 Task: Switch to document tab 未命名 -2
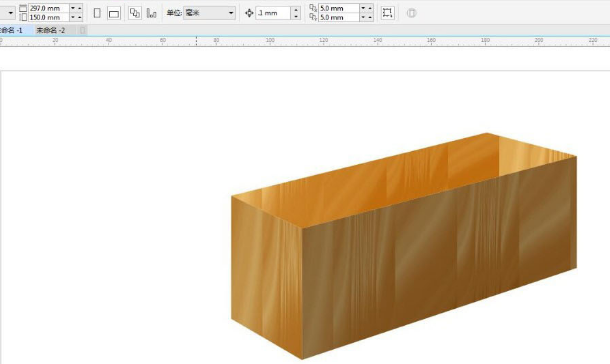51,30
